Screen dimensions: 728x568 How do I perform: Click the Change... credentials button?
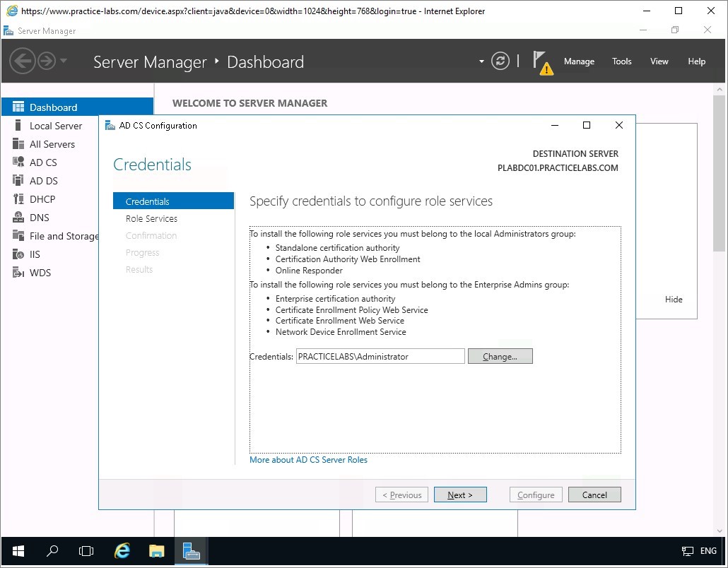coord(500,356)
